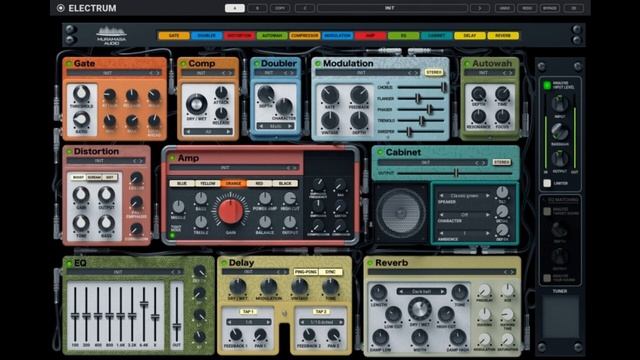Click the master Output knob
Viewport: 640px width, 360px height.
560,159
